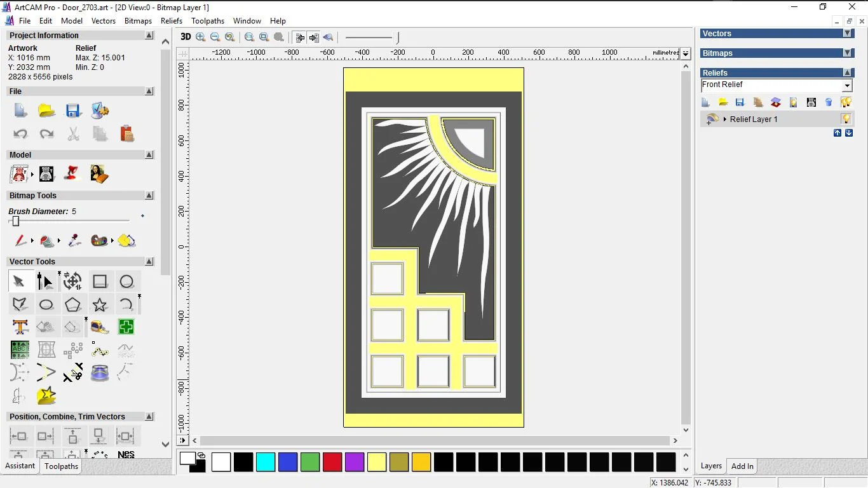Pick the cyan color swatch
This screenshot has width=868, height=488.
pos(266,462)
